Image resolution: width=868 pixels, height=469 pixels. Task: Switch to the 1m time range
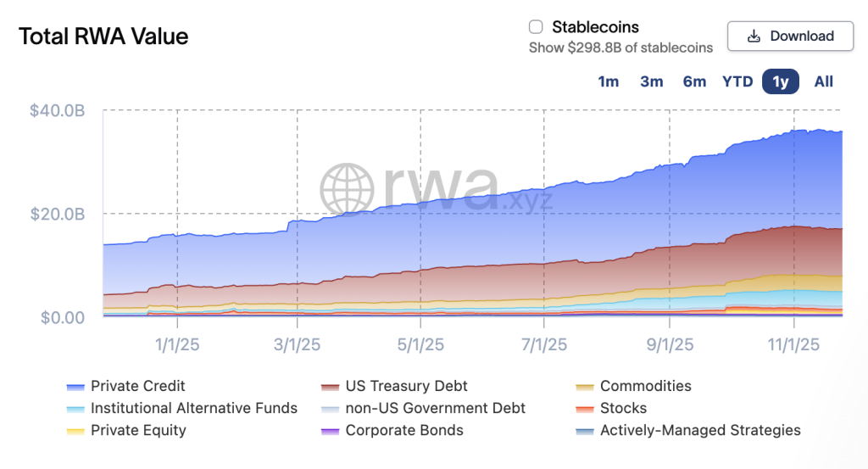pos(608,81)
